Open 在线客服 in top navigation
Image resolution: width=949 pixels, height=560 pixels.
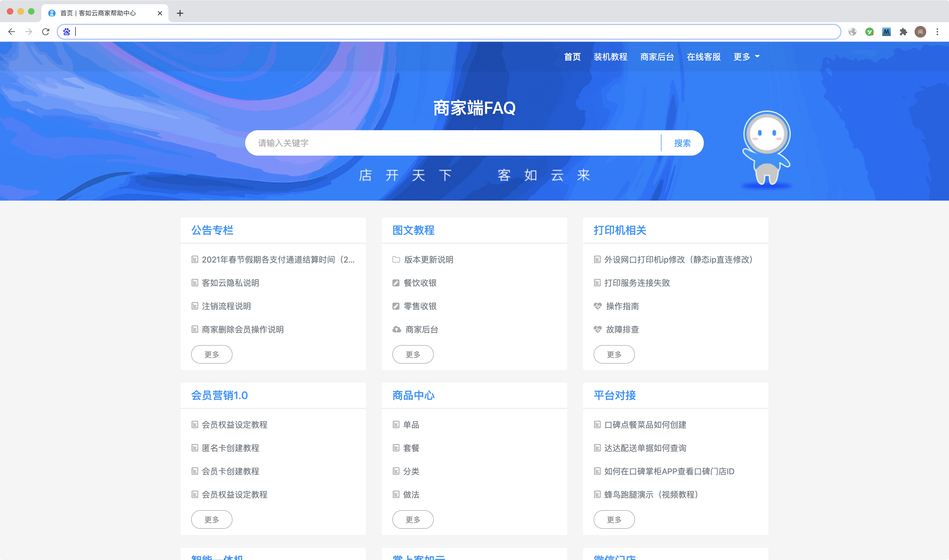point(704,57)
